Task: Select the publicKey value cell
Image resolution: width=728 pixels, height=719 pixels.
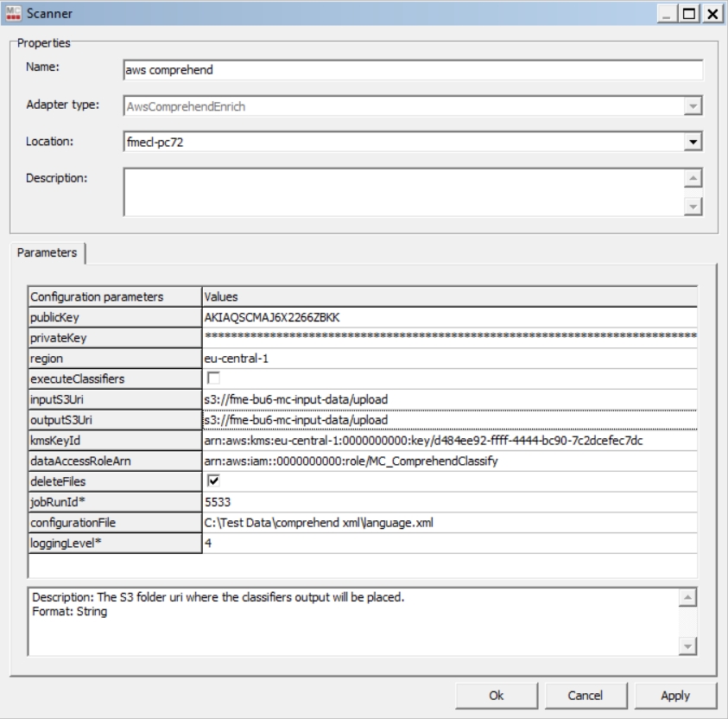Action: (449, 317)
